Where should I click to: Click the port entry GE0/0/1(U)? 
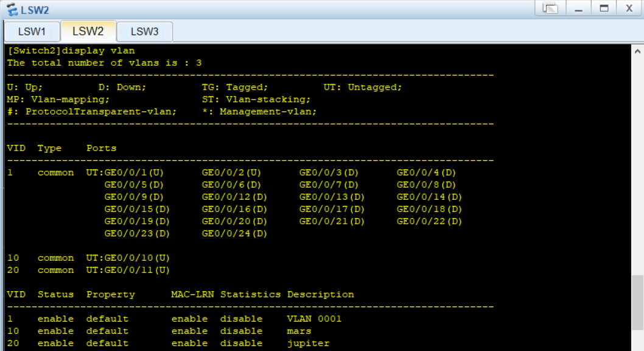pyautogui.click(x=135, y=172)
